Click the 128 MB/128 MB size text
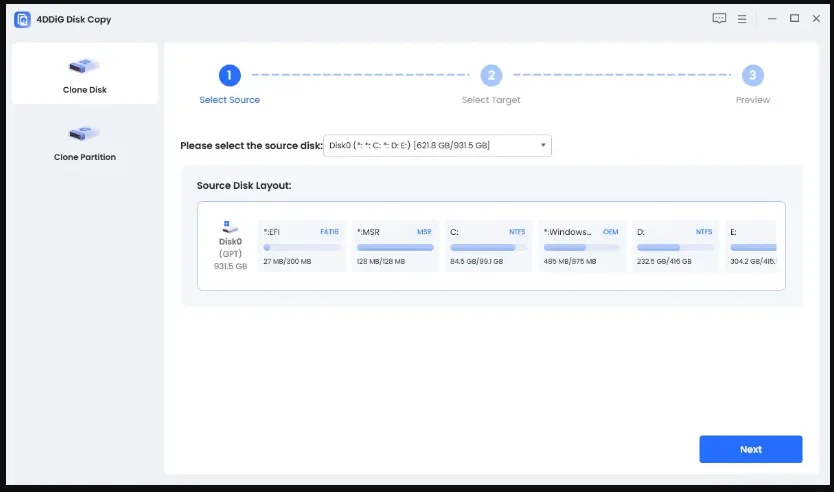This screenshot has width=834, height=492. coord(381,262)
